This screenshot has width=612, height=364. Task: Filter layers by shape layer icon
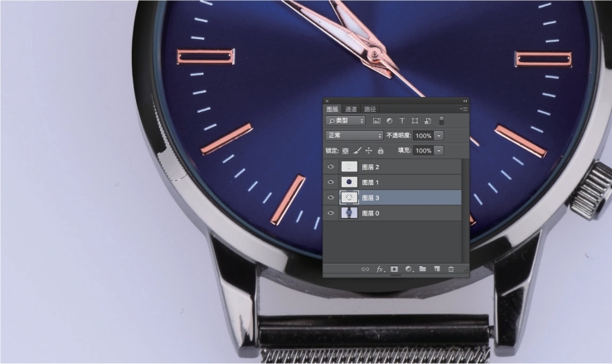(x=415, y=121)
